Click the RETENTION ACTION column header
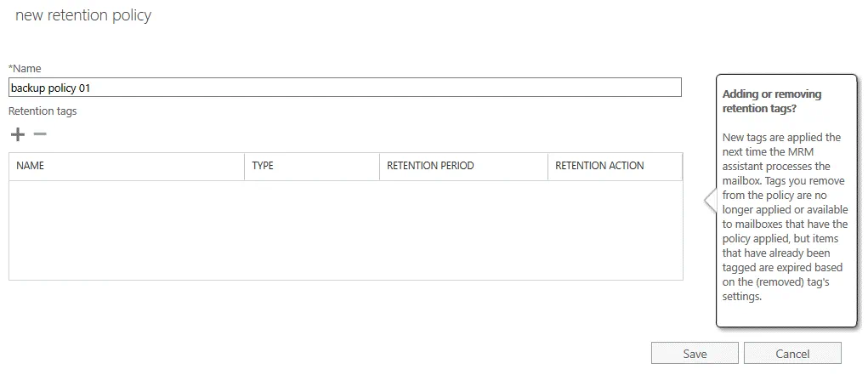This screenshot has width=868, height=375. point(599,166)
